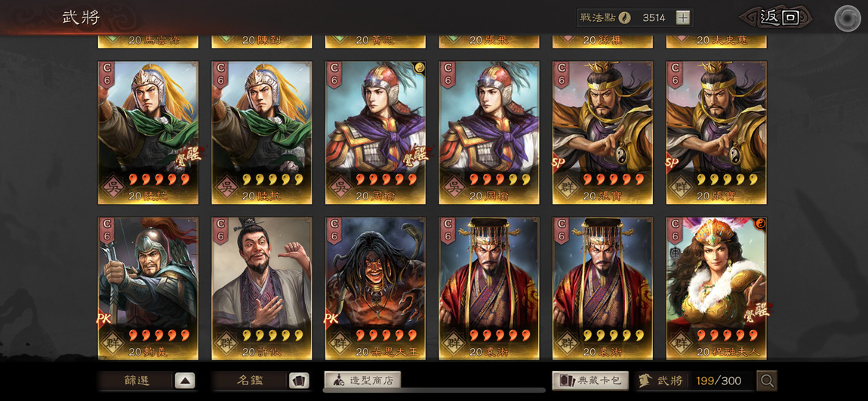Select the SP 張寶 card with red stars
The image size is (868, 401).
coord(602,132)
